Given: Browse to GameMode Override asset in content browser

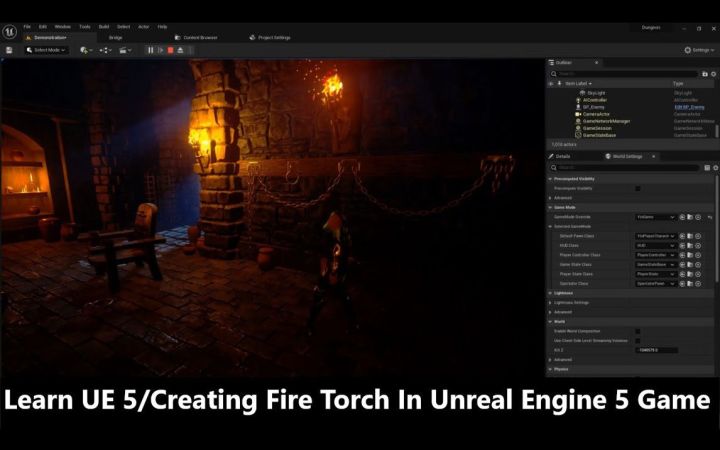Looking at the screenshot, I should 690,217.
